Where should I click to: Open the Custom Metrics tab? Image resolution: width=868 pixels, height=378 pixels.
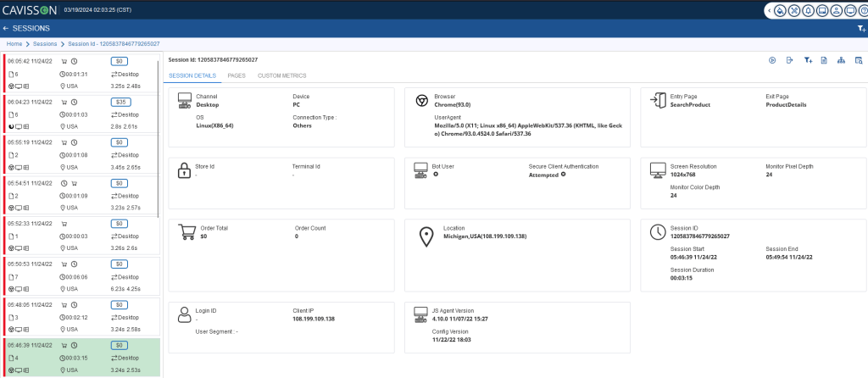281,75
